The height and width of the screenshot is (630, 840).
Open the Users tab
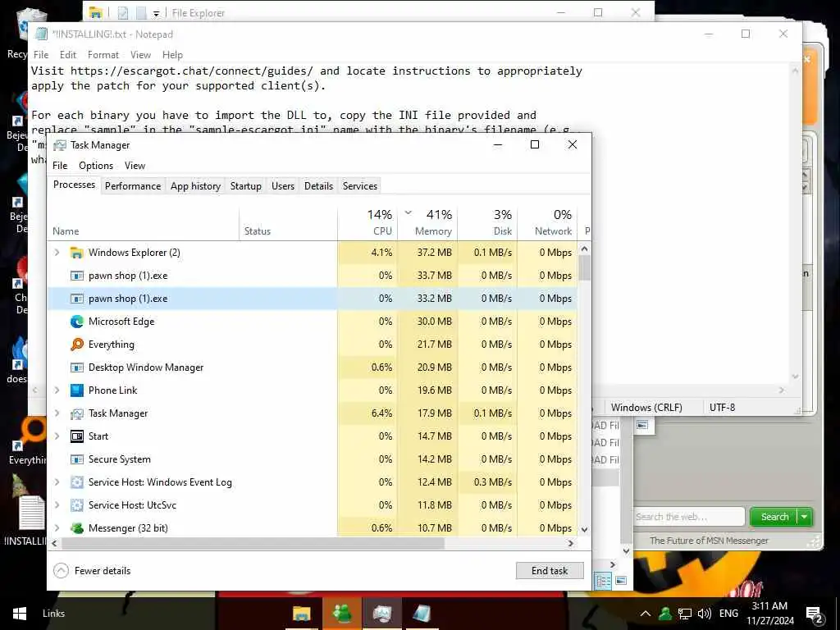tap(283, 186)
